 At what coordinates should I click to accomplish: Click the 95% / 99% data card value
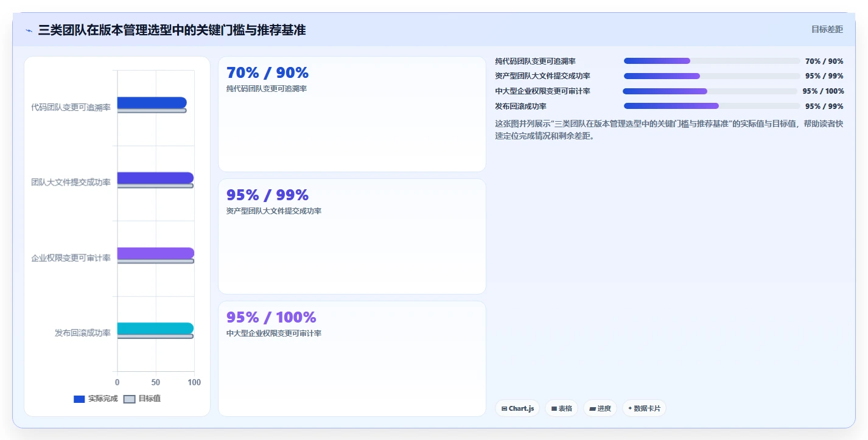pyautogui.click(x=268, y=195)
